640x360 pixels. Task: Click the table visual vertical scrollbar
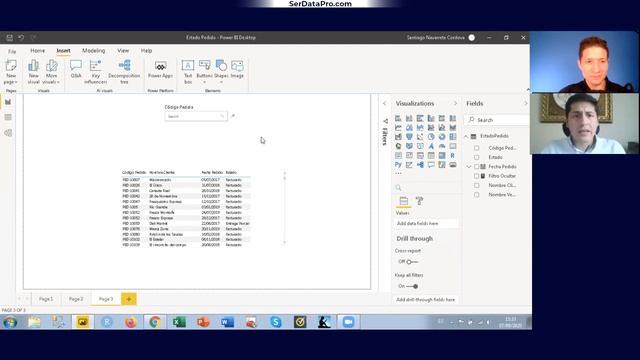284,207
